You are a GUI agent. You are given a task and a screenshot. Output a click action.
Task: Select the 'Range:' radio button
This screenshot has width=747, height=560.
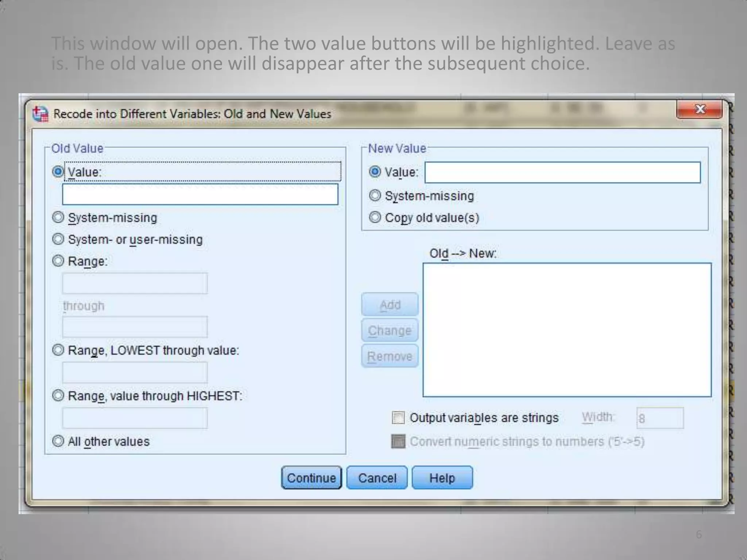click(x=58, y=261)
